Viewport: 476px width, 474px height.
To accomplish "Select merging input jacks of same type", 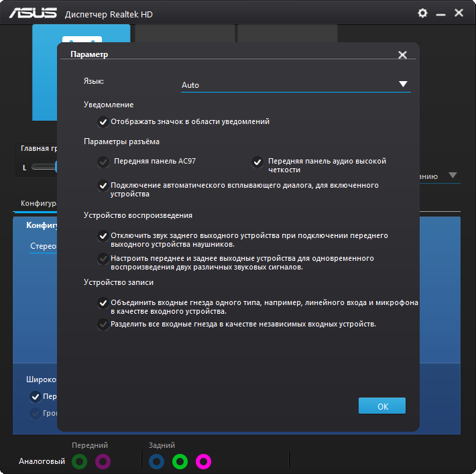I will (103, 303).
